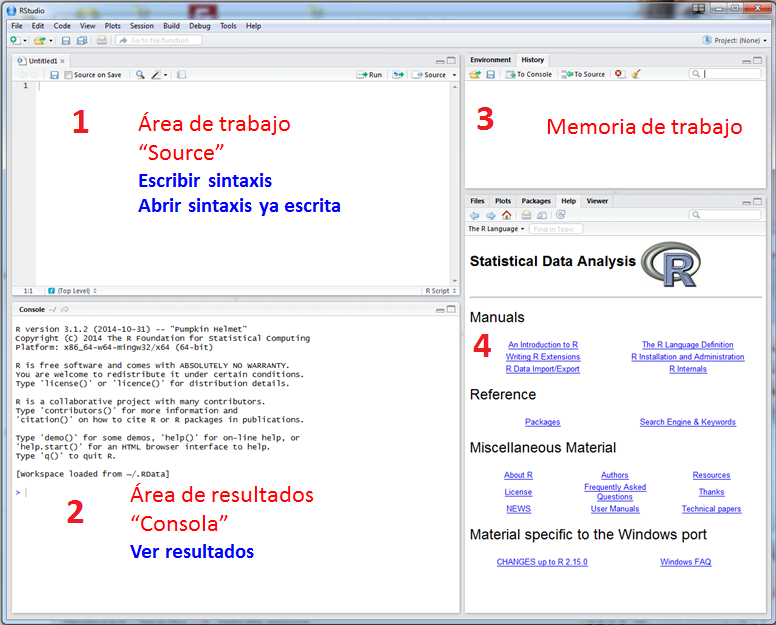
Task: Send history to console with To Console
Action: pos(528,74)
